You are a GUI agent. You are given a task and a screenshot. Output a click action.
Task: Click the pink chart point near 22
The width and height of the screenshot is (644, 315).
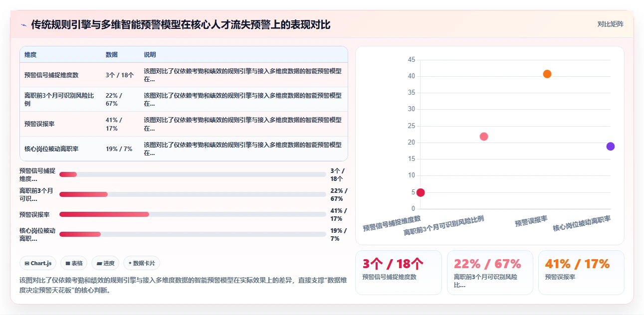point(484,137)
